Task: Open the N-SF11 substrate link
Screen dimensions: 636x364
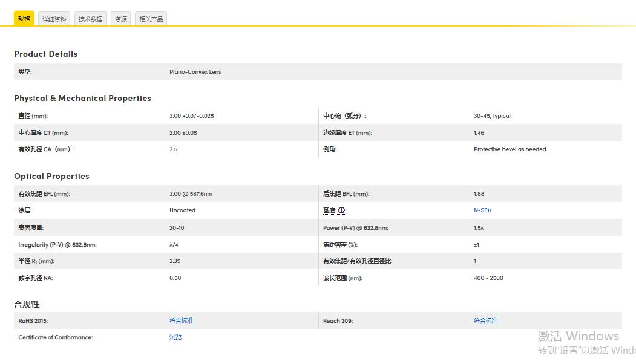Action: (482, 210)
